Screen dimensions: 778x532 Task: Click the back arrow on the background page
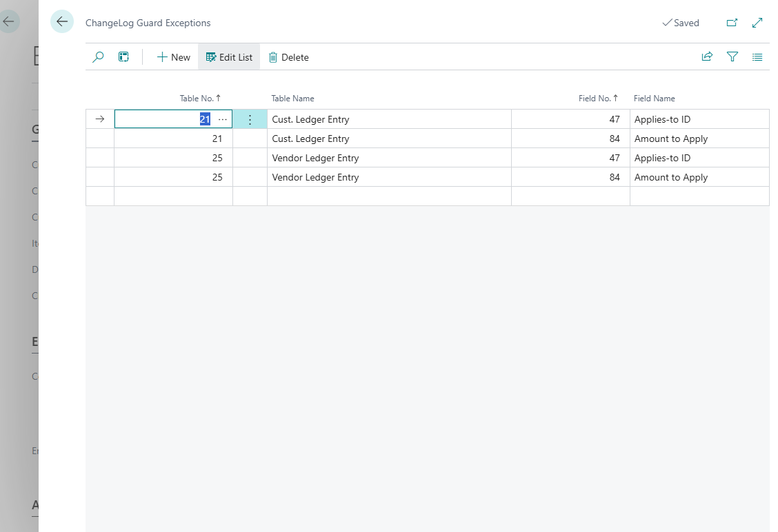coord(9,22)
